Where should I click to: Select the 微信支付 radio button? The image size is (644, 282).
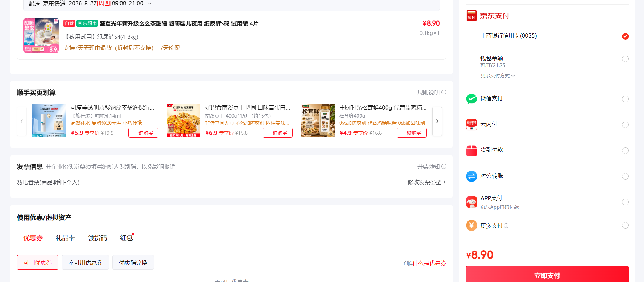(x=625, y=99)
